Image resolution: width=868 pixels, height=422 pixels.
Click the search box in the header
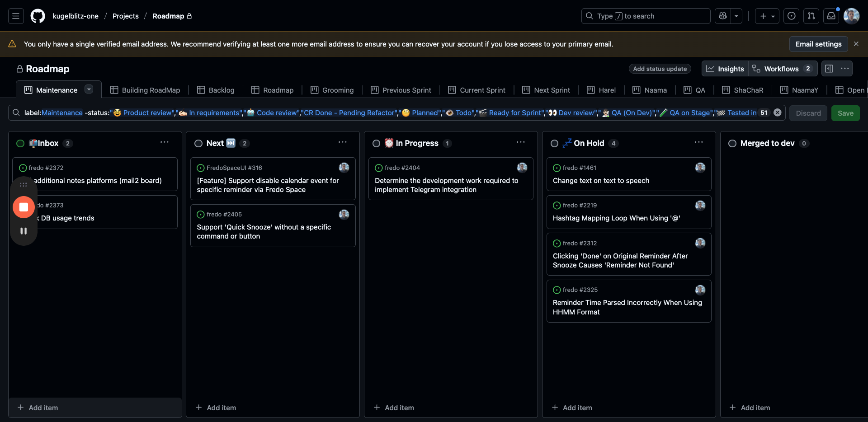pos(645,16)
